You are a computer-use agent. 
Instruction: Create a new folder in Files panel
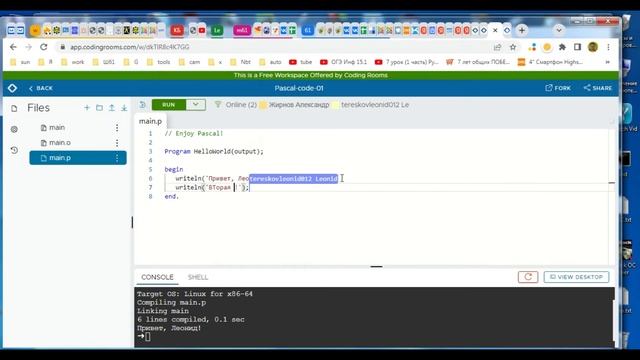[x=99, y=108]
